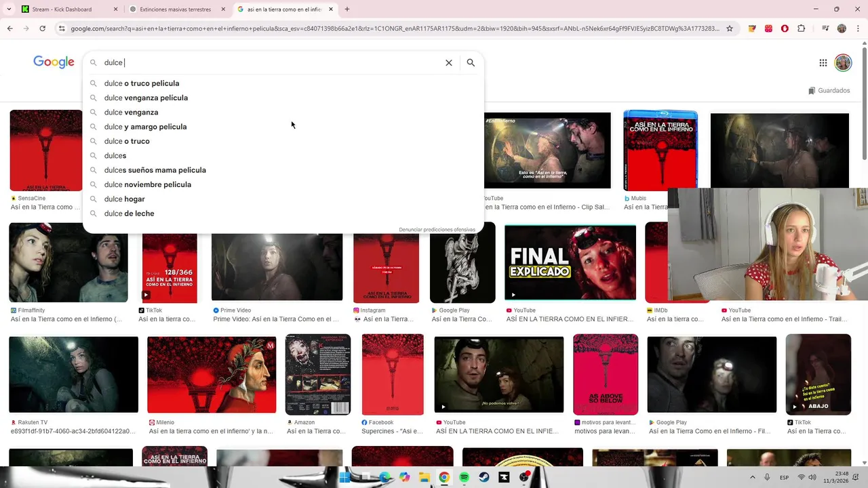Open the Amazon DVD cover thumbnail

tap(318, 374)
